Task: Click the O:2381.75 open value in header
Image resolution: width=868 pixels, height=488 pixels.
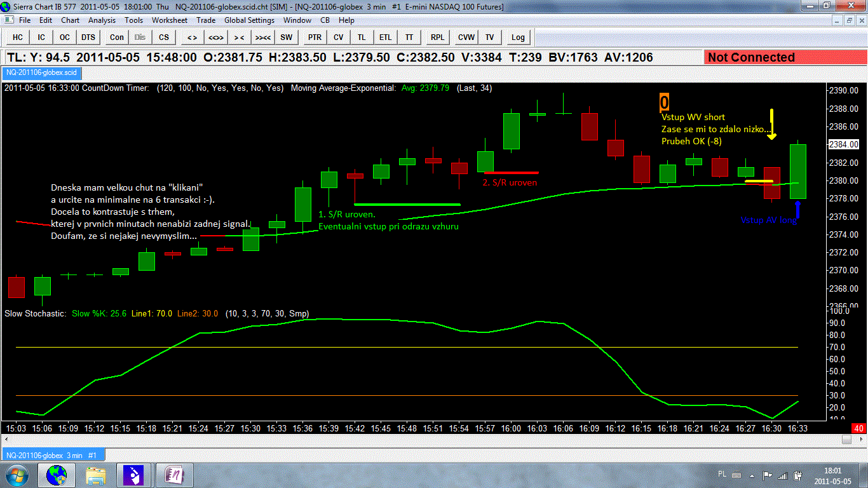Action: point(233,57)
